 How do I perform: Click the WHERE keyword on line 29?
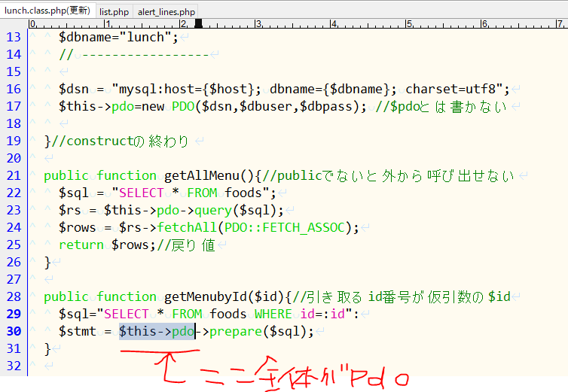(x=273, y=315)
